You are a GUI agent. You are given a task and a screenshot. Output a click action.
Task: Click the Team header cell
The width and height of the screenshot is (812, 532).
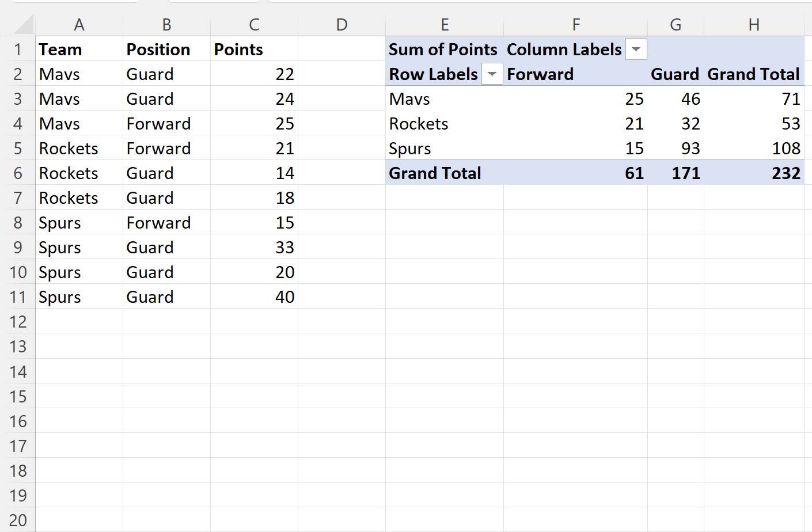click(79, 50)
